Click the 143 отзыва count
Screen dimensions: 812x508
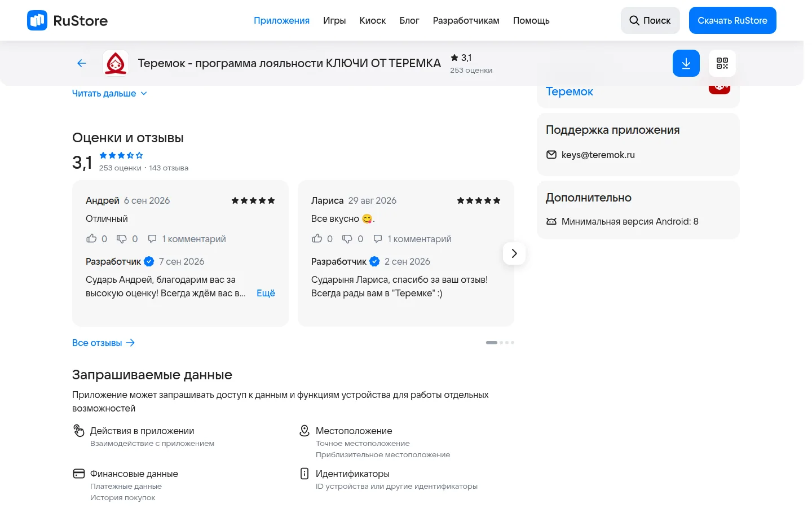coord(169,168)
